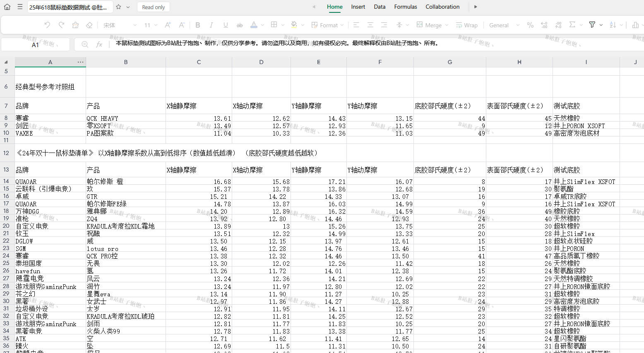Click the Filter funnel icon
This screenshot has height=353, width=644.
pyautogui.click(x=592, y=25)
